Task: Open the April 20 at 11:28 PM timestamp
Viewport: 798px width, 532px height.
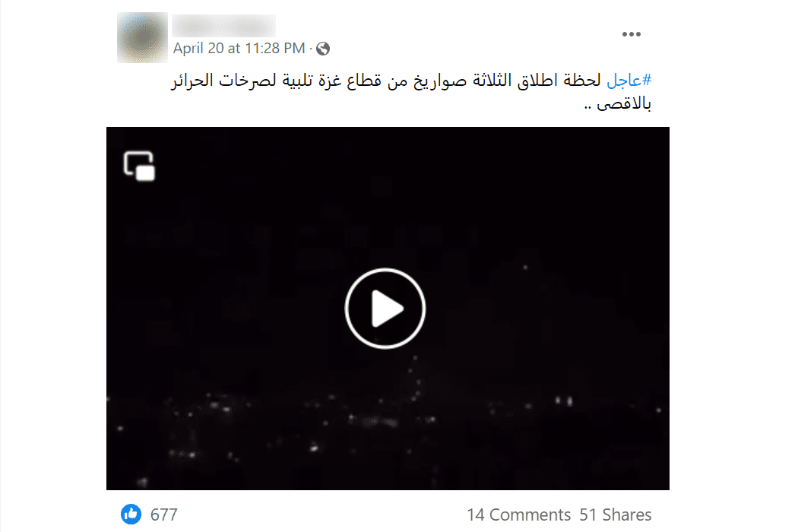Action: pyautogui.click(x=239, y=49)
